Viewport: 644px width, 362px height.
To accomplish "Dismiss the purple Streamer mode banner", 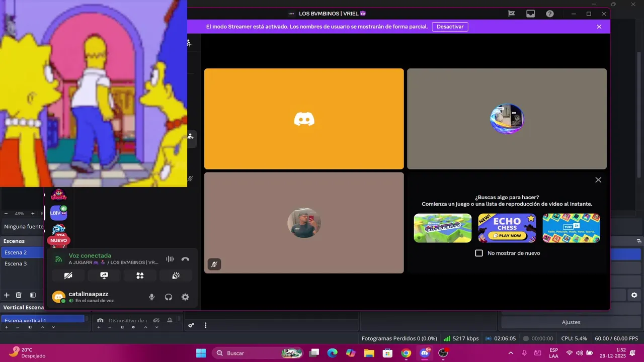I will click(x=599, y=27).
